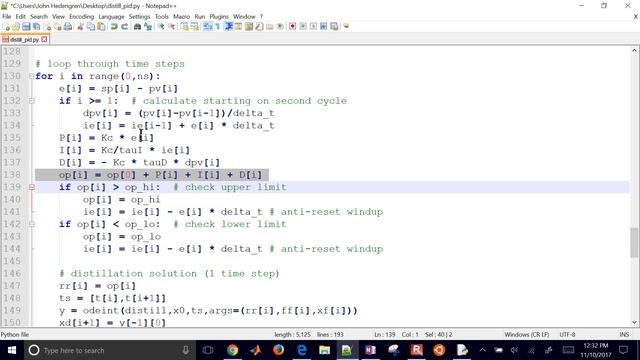The height and width of the screenshot is (360, 640).
Task: Close the distill_pid.py tab using its X
Action: 44,40
